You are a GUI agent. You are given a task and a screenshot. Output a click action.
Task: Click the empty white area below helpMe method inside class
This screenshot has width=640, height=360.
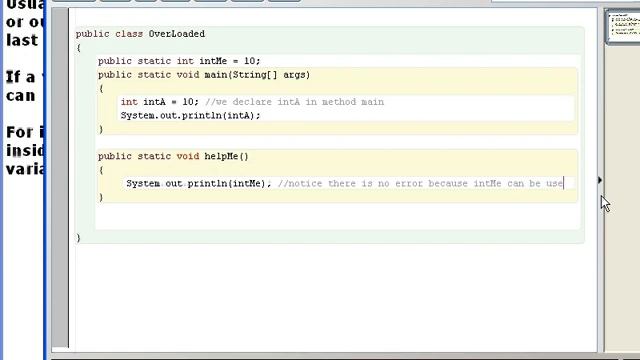(337, 216)
